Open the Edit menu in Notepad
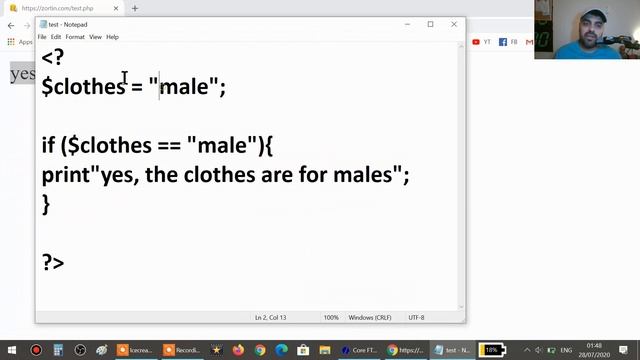This screenshot has height=360, width=640. [x=56, y=37]
